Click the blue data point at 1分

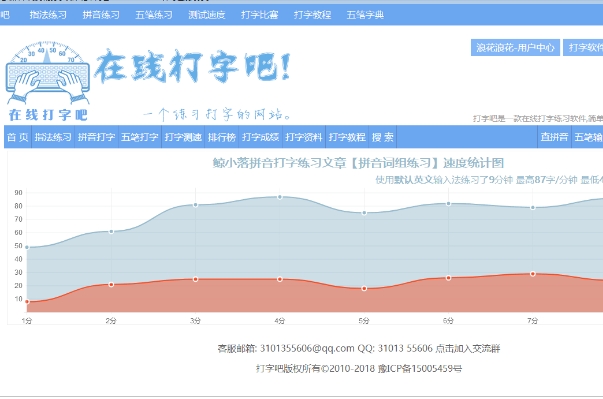[27, 247]
